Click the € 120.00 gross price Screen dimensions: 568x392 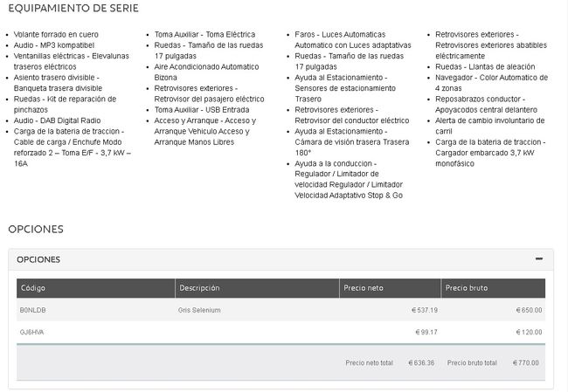(x=528, y=332)
